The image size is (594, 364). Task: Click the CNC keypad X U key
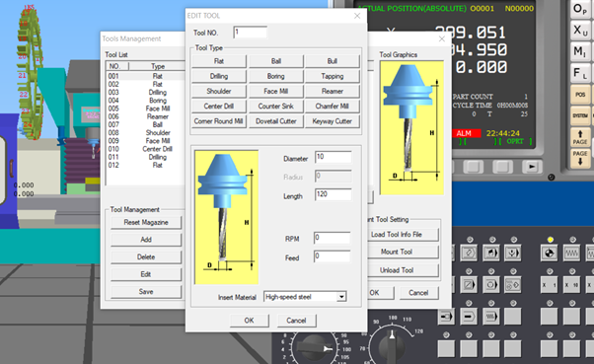[x=580, y=30]
